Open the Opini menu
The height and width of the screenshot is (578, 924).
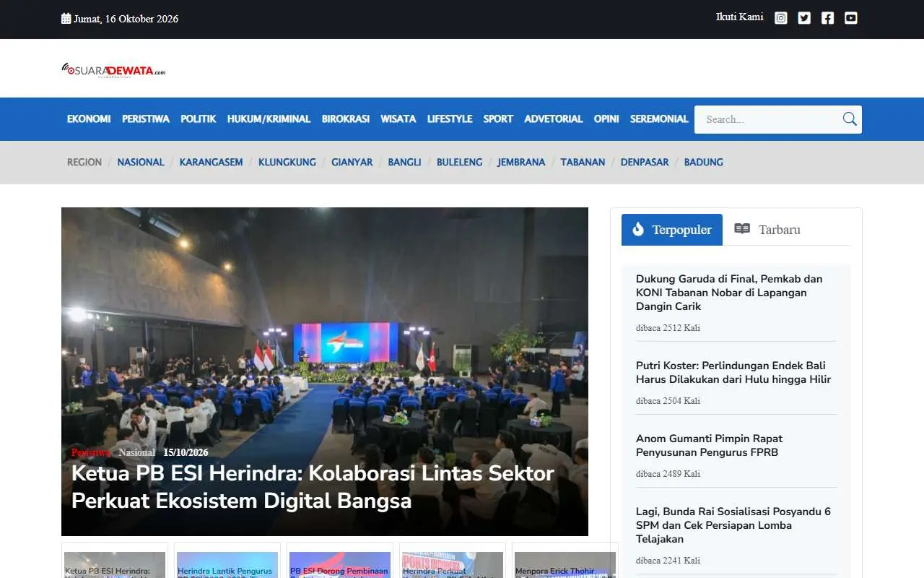click(x=606, y=119)
